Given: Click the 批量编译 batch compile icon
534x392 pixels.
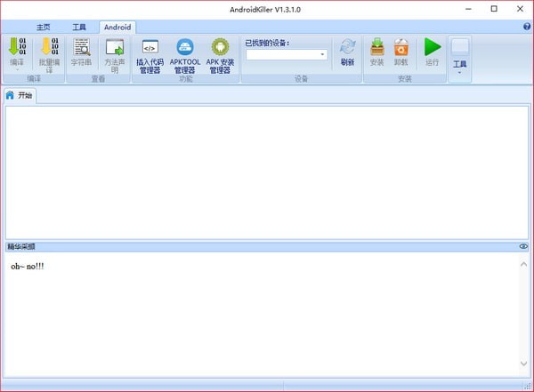Looking at the screenshot, I should coord(49,47).
